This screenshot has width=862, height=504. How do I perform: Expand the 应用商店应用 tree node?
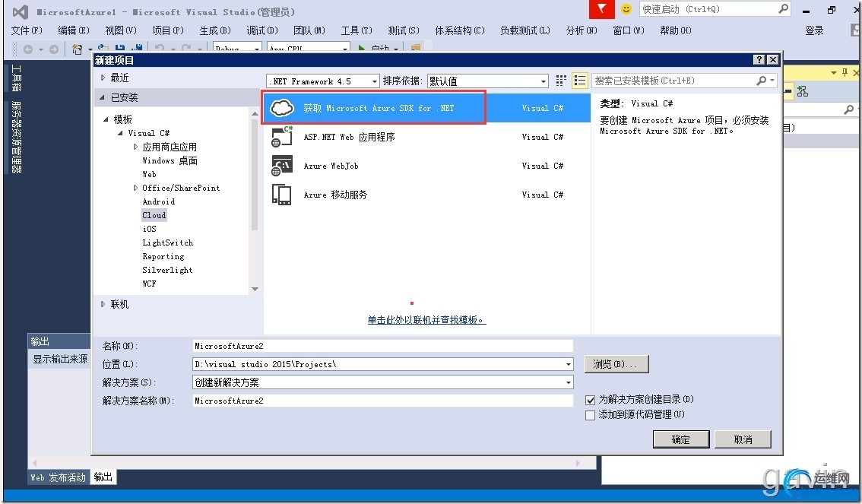click(135, 147)
